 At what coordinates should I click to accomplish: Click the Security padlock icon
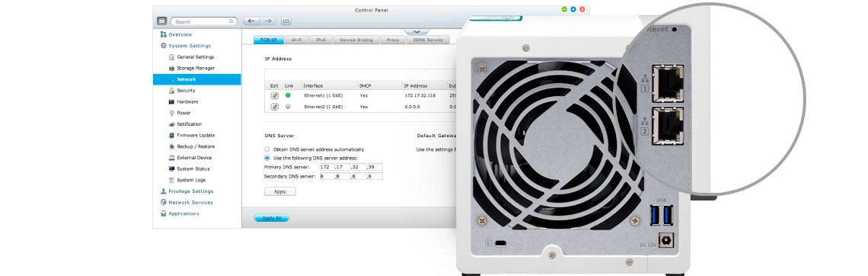pos(171,90)
